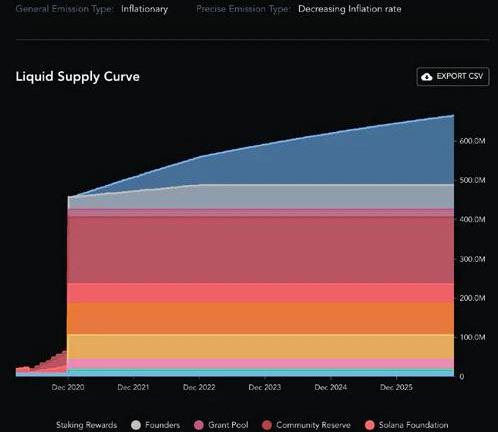Image resolution: width=498 pixels, height=432 pixels.
Task: Select the Dec 2025 axis label
Action: [396, 387]
